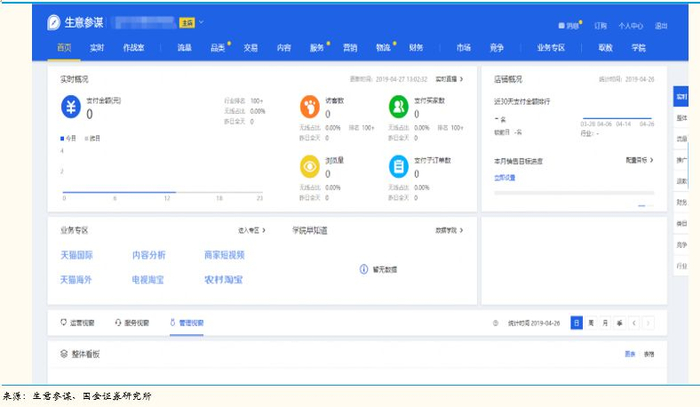Click the icon beside 管理视窗 tab

pyautogui.click(x=173, y=322)
